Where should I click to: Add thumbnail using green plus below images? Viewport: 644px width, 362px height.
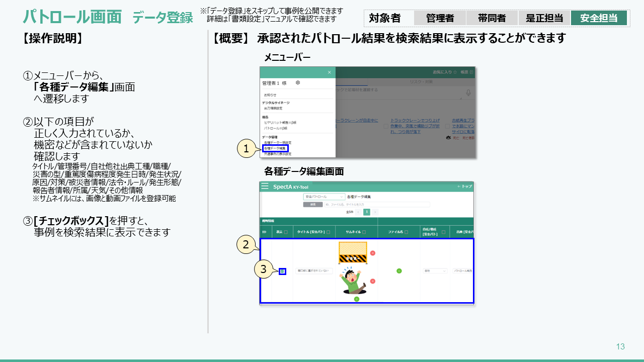[356, 299]
